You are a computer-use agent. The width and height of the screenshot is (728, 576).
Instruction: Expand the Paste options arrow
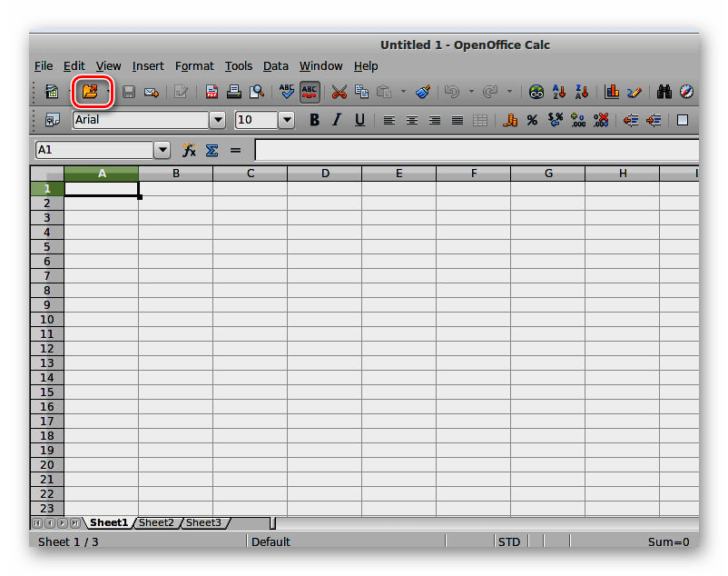coord(403,92)
